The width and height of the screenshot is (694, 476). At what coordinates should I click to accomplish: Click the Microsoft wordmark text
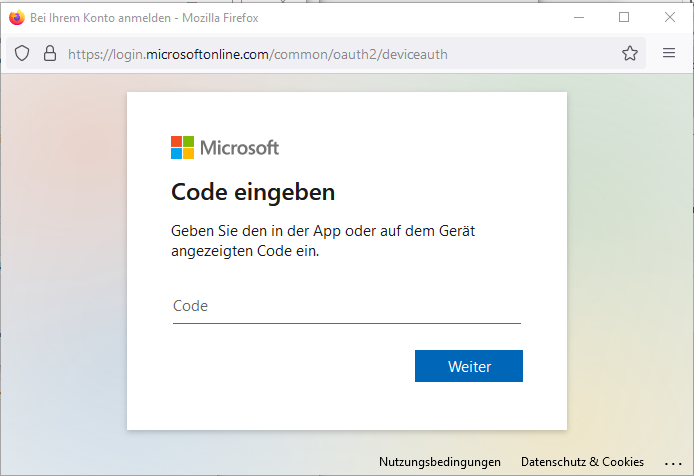click(x=240, y=148)
